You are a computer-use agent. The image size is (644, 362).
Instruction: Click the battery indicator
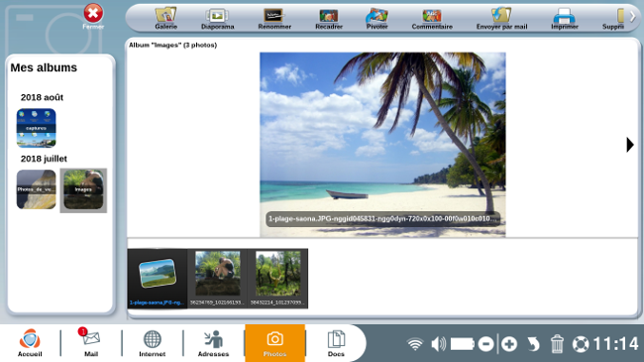coord(463,344)
